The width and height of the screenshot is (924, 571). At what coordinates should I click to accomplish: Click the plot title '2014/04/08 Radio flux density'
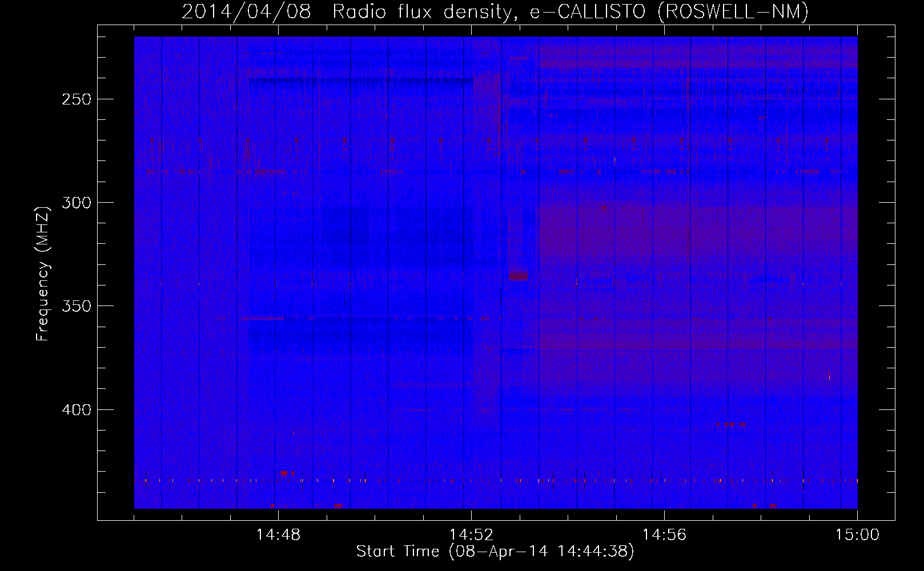pos(495,11)
